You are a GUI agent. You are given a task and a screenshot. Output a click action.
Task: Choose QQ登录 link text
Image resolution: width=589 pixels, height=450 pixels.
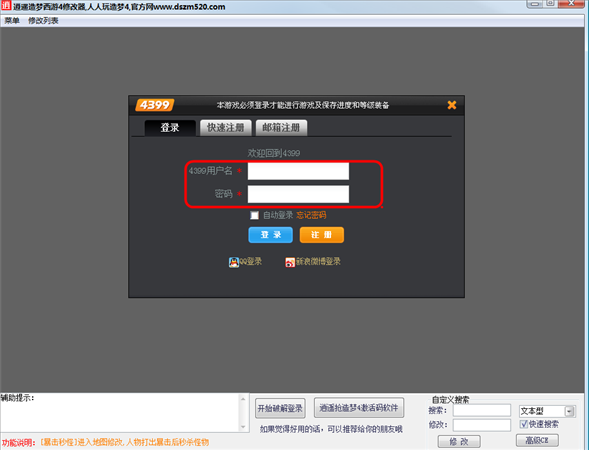[x=251, y=261]
